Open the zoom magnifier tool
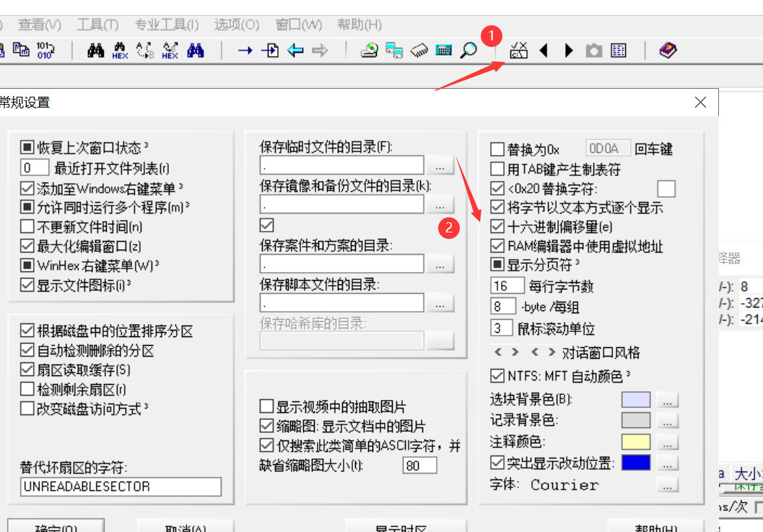Image resolution: width=763 pixels, height=532 pixels. [x=468, y=51]
